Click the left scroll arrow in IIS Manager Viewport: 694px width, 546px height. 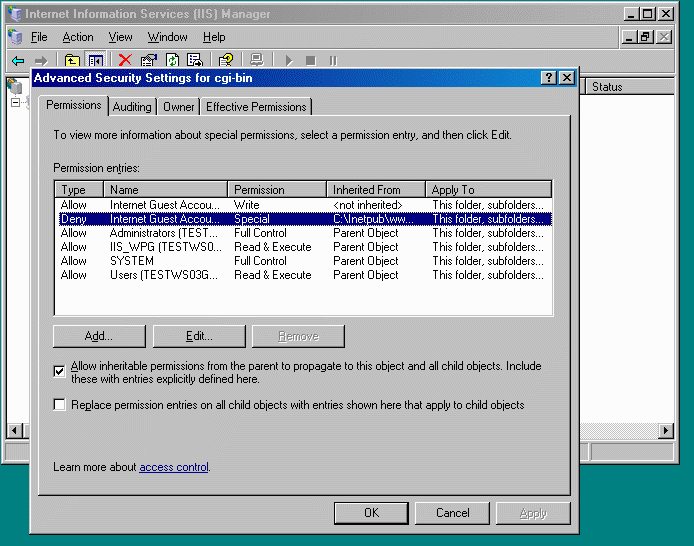coord(15,430)
